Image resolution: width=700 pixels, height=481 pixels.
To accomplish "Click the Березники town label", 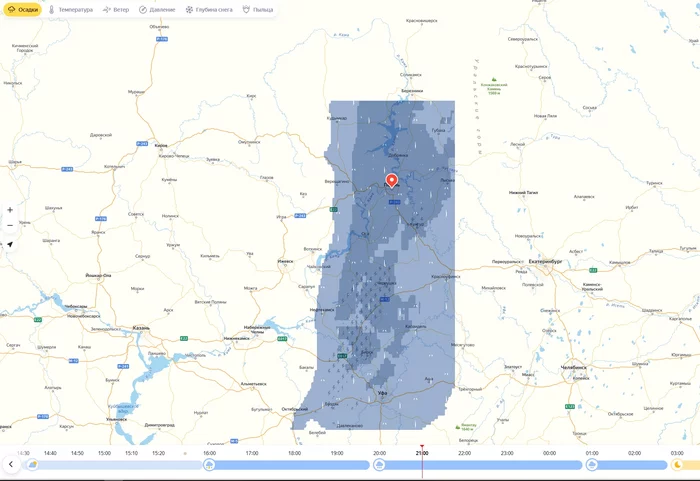I will [412, 91].
